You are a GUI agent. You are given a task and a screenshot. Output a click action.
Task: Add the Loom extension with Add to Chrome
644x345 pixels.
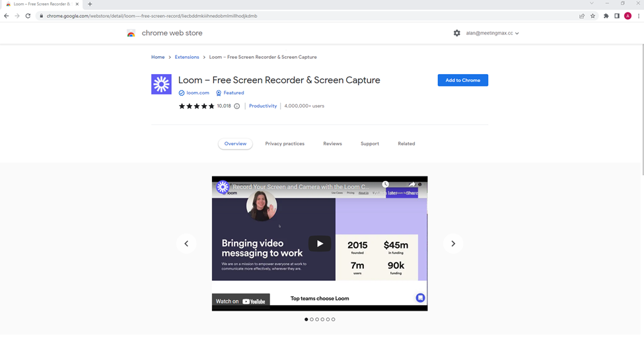tap(463, 80)
